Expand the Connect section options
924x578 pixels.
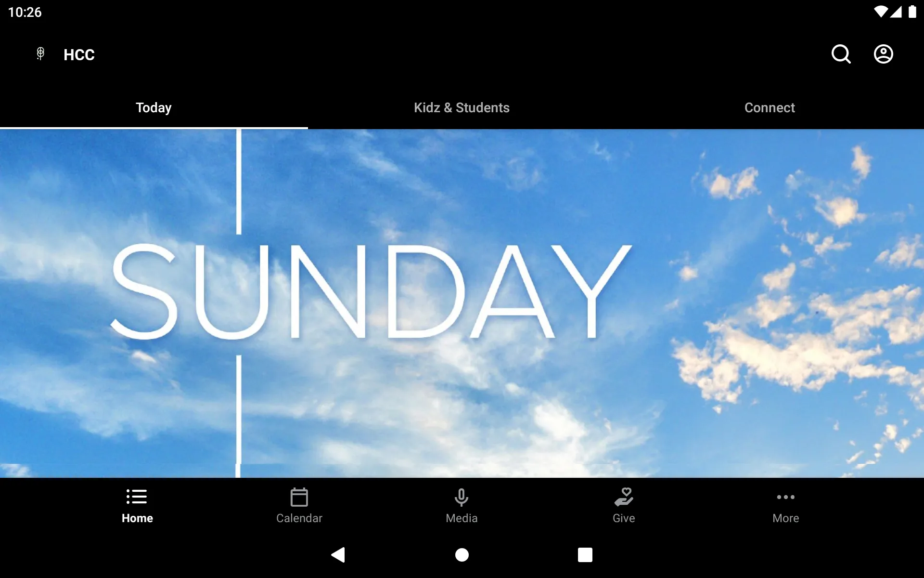tap(769, 107)
